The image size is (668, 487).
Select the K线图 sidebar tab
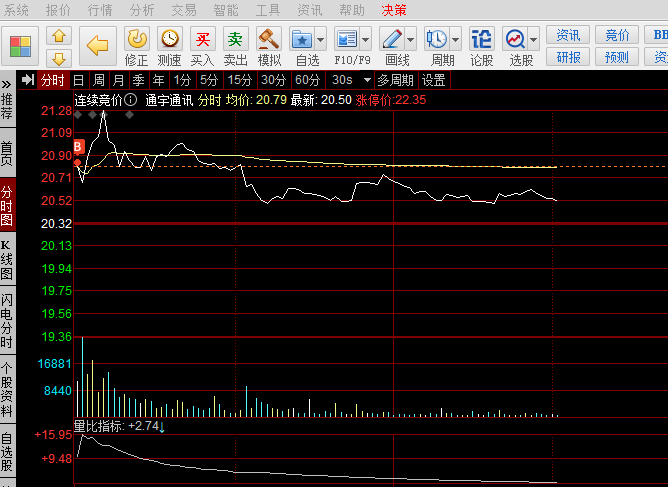coord(7,259)
